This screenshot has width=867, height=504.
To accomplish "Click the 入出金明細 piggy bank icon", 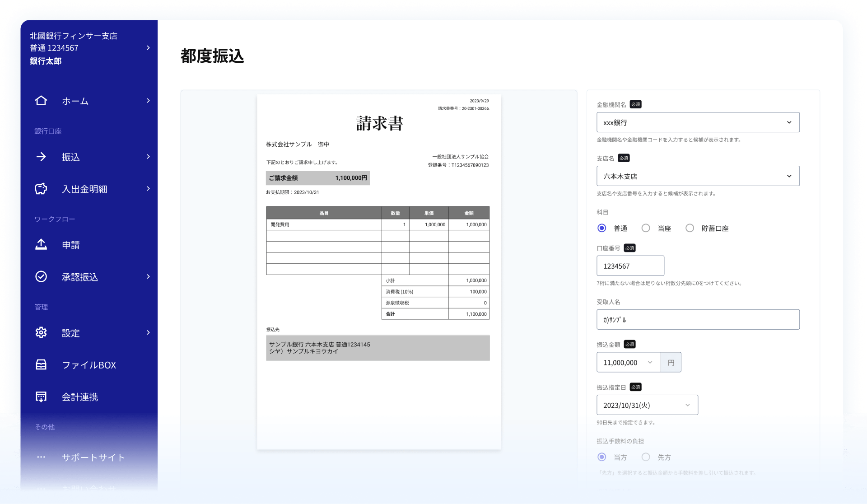I will 41,189.
